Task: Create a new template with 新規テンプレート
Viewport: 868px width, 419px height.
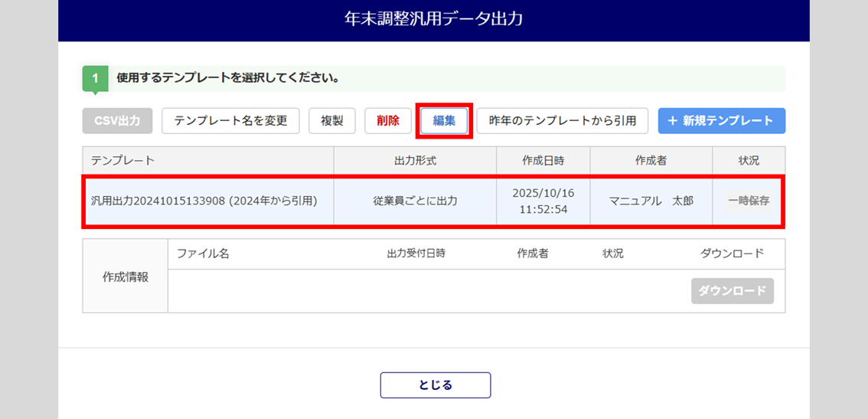Action: 721,121
